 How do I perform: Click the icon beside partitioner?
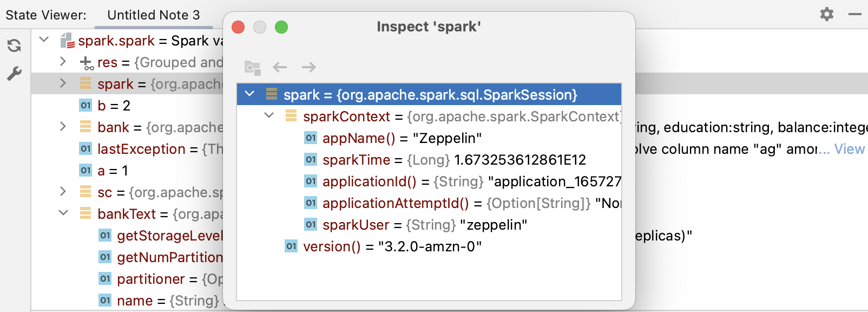[105, 278]
